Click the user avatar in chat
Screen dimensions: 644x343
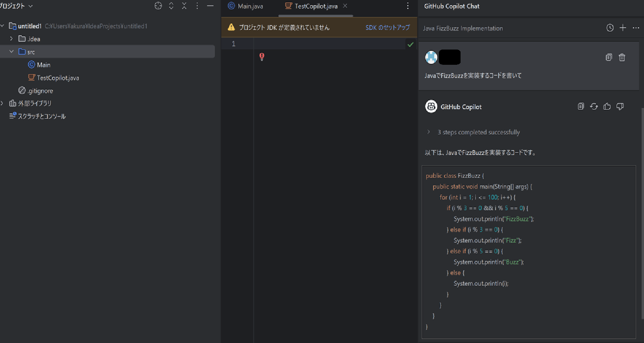click(431, 57)
